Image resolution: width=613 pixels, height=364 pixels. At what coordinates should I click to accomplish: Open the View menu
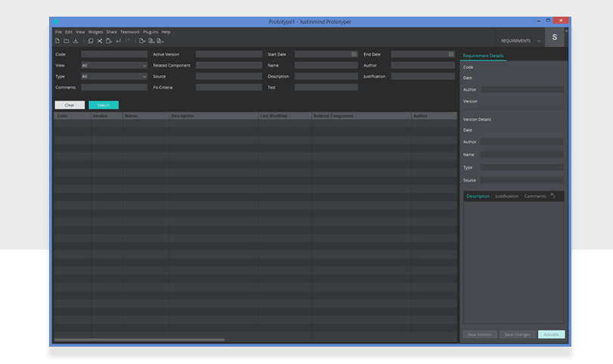[80, 32]
